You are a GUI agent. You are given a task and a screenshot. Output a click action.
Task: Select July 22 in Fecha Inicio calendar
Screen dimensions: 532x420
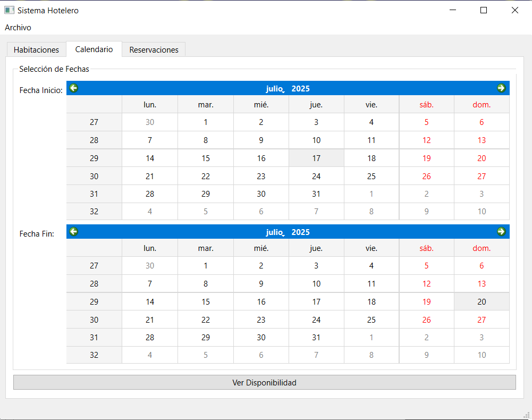pos(206,176)
